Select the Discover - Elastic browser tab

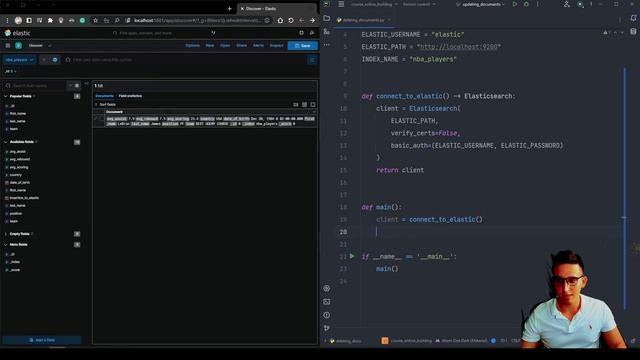276,9
